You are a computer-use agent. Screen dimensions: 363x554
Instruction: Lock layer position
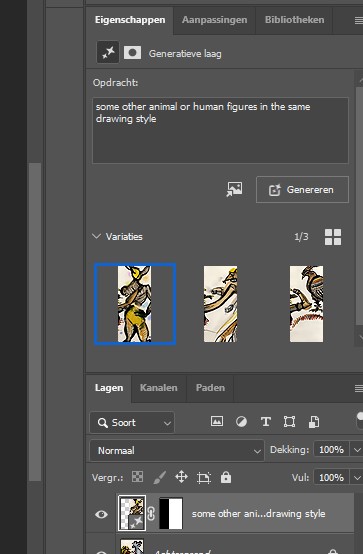point(181,477)
